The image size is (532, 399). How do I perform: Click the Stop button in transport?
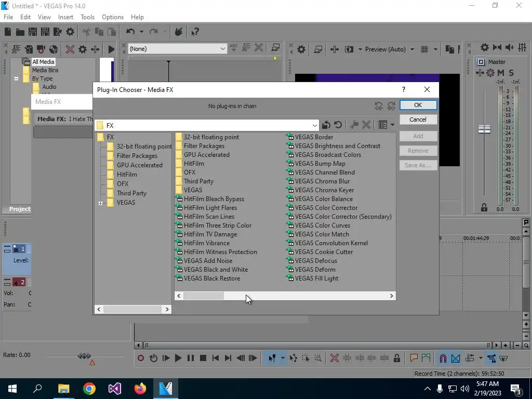[x=203, y=358]
